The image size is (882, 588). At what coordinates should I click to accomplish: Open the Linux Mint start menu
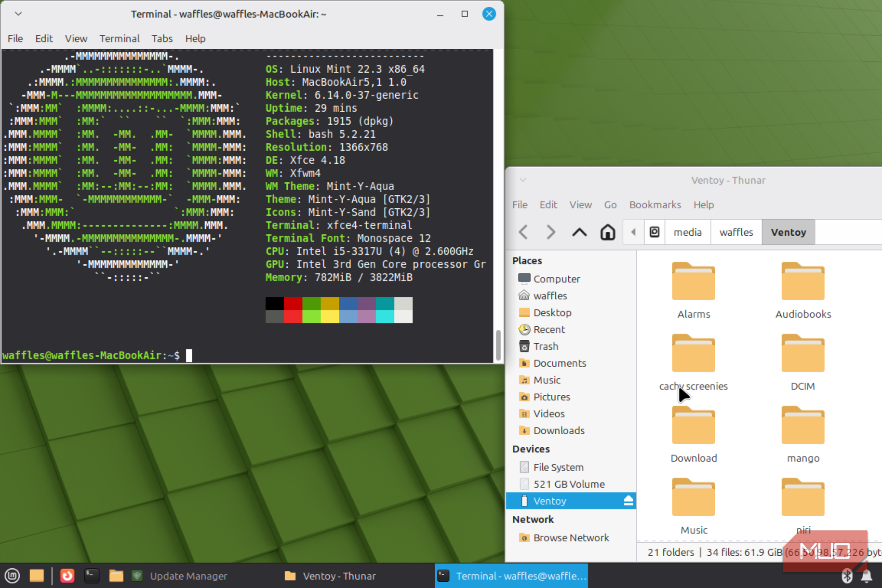tap(12, 575)
